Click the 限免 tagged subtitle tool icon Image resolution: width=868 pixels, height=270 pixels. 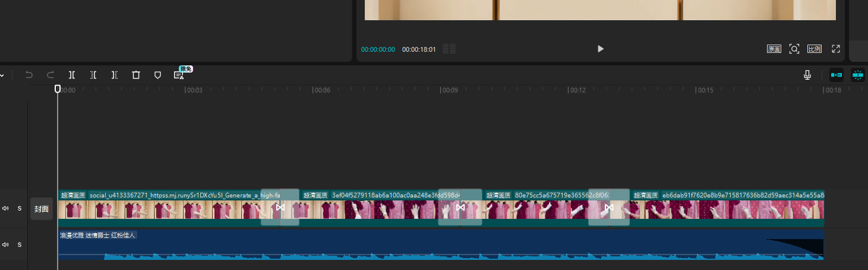point(179,75)
